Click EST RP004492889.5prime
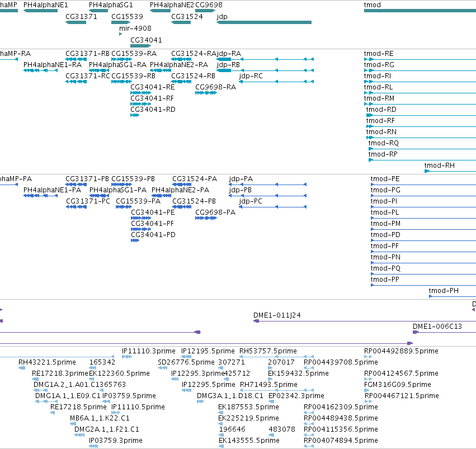The image size is (476, 449). click(x=401, y=351)
